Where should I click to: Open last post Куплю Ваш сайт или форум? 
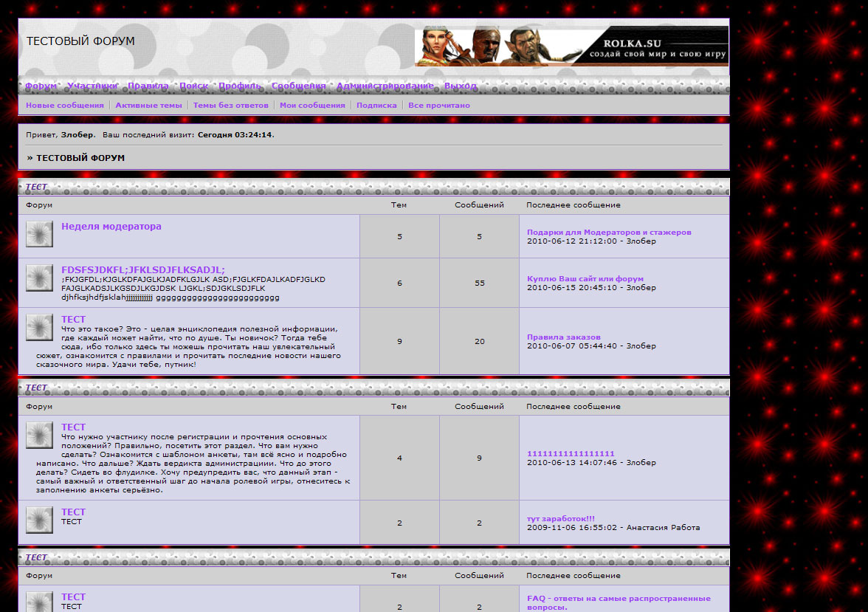click(x=585, y=279)
